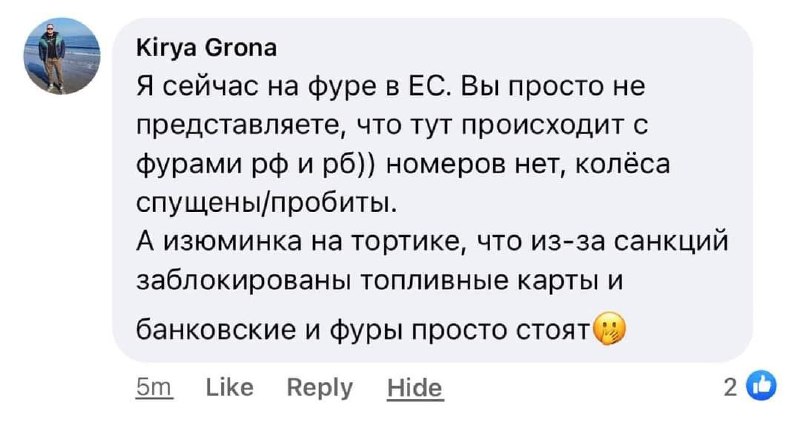Reply to Kirya Grona's comment
This screenshot has height=424, width=800.
pos(319,387)
